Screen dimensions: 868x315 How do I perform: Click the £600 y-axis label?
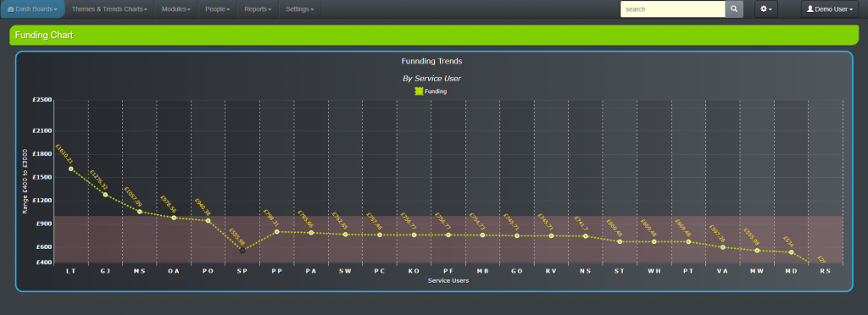tap(44, 247)
